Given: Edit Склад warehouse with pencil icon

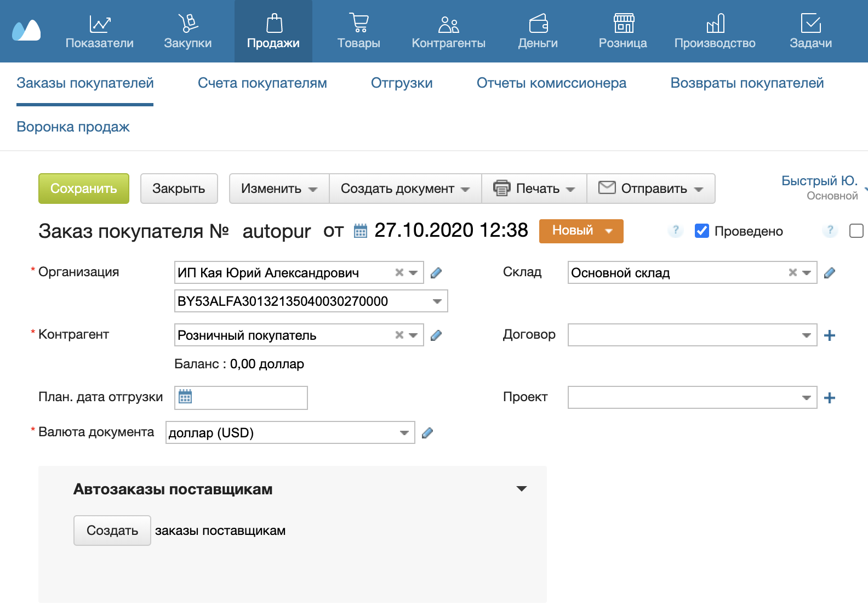Looking at the screenshot, I should (830, 272).
